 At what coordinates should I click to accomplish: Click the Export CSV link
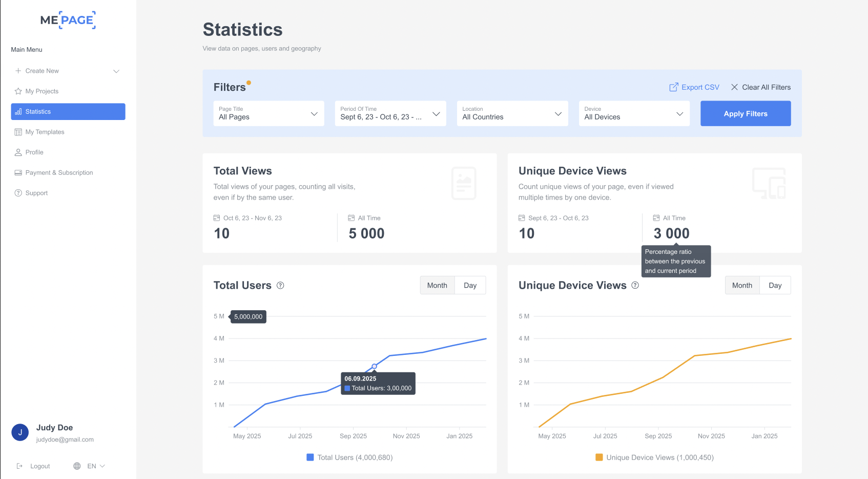(x=694, y=87)
